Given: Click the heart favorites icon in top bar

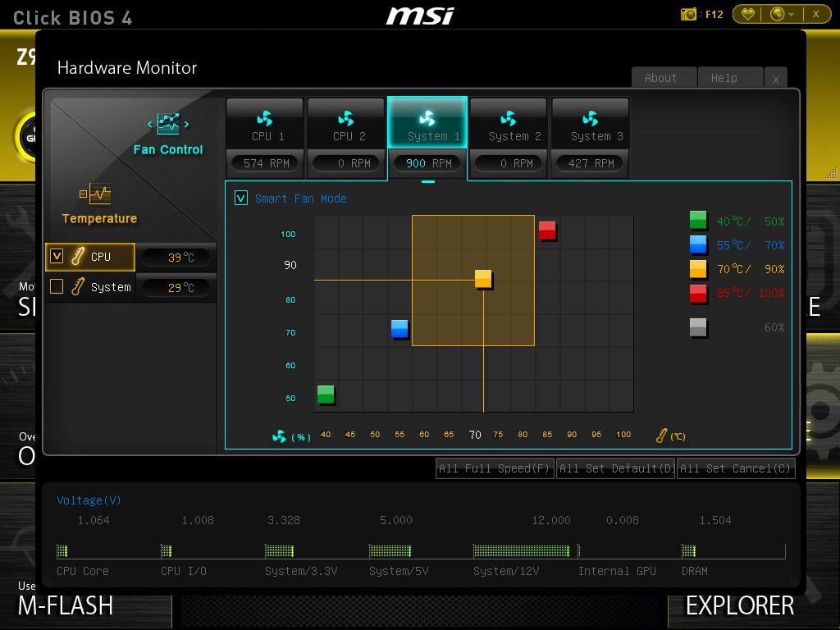Looking at the screenshot, I should 748,14.
